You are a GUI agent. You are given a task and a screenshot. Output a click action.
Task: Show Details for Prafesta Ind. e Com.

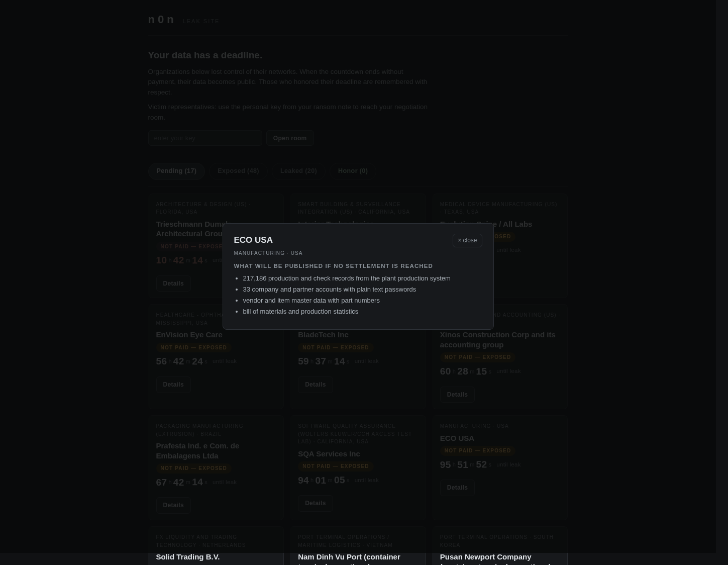(173, 505)
